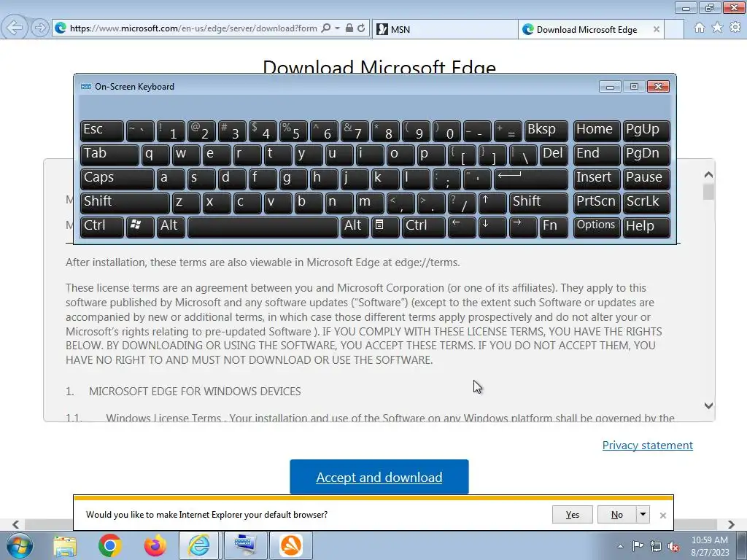Switch to the MSN tab
Screen dimensions: 747x560
click(445, 29)
